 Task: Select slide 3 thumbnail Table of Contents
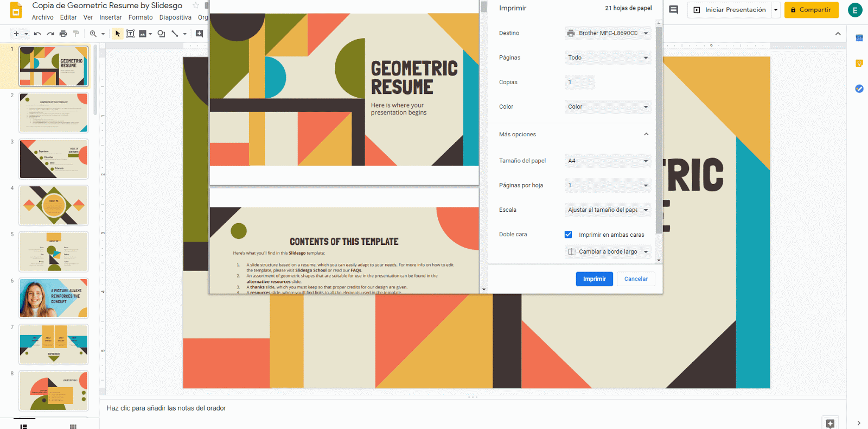(54, 159)
